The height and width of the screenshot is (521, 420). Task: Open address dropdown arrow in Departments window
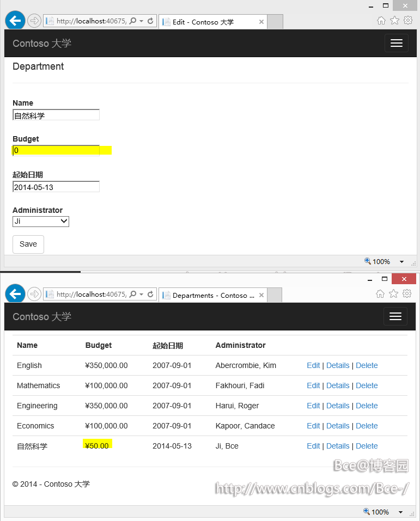[x=141, y=294]
